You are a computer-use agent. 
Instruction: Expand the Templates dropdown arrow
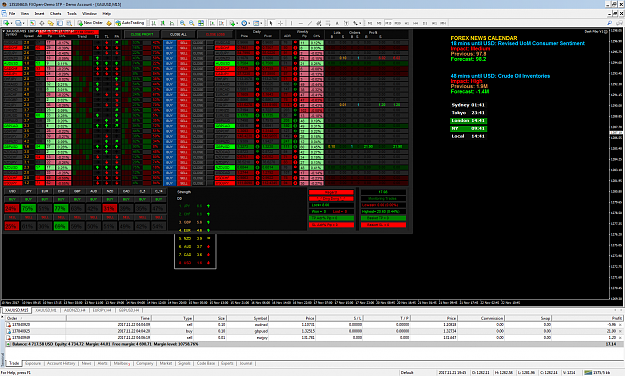[x=261, y=23]
